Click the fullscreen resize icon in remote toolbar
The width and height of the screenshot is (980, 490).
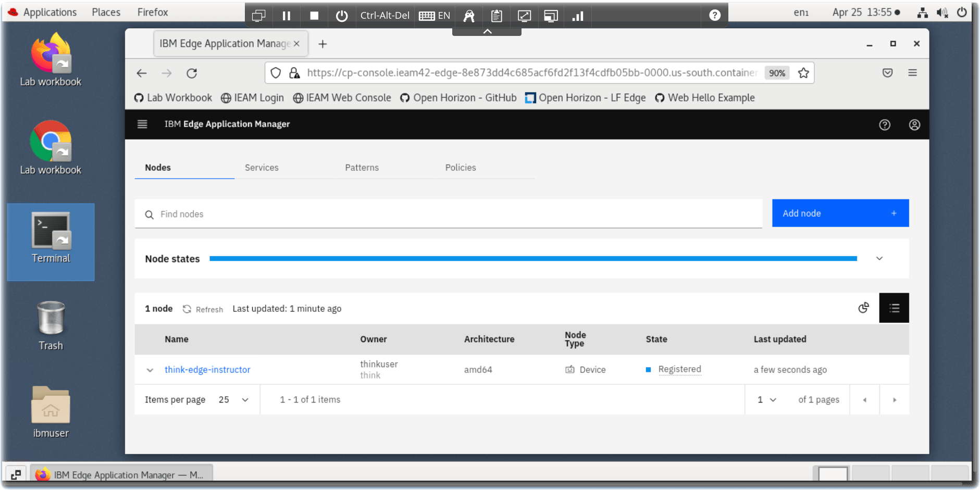pos(524,16)
